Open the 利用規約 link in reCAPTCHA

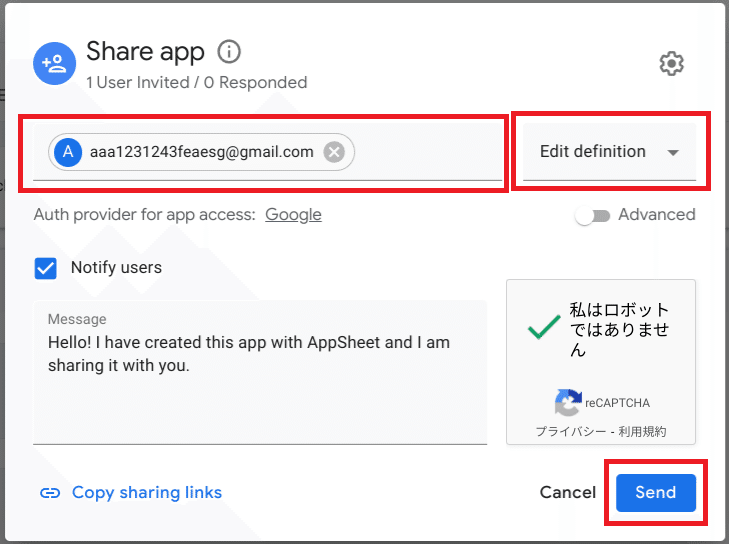(x=642, y=431)
